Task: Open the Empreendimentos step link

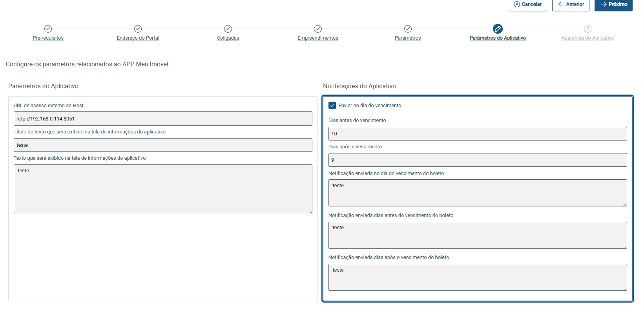Action: click(x=318, y=38)
